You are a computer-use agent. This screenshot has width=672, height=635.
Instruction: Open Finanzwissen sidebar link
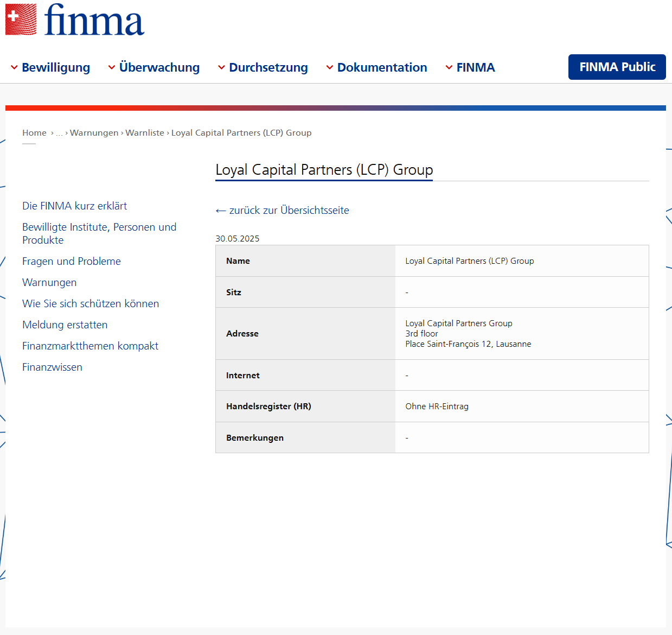pyautogui.click(x=52, y=367)
